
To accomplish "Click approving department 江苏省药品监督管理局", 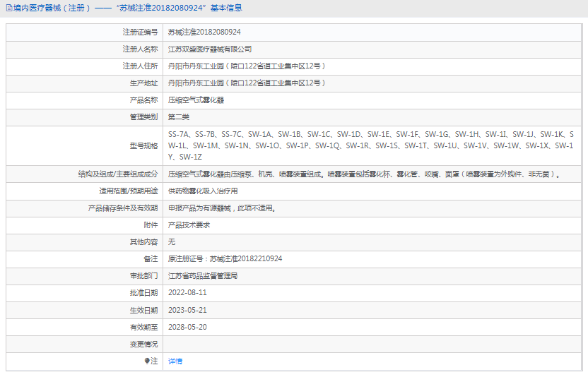I will pos(203,276).
